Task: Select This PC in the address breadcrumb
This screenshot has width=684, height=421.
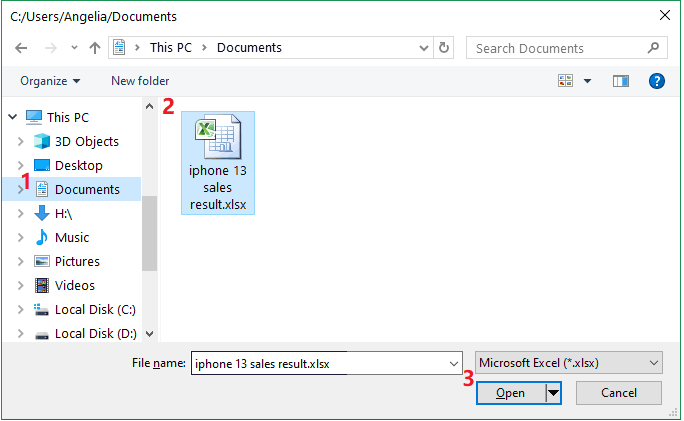Action: tap(171, 47)
